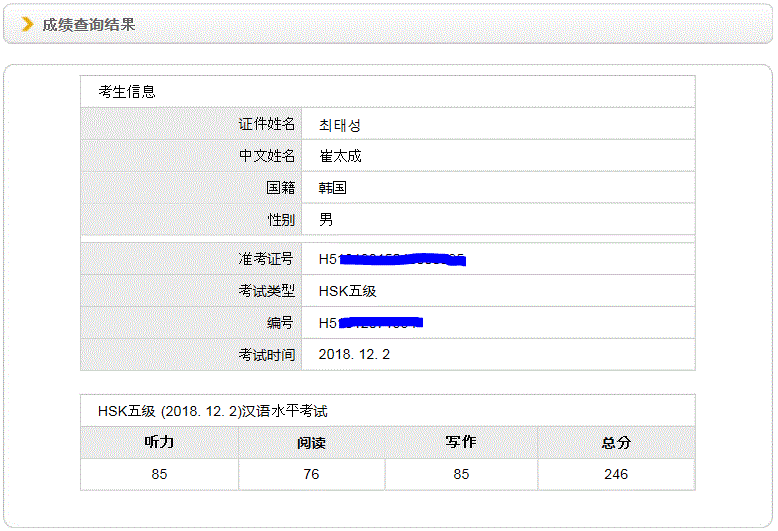The width and height of the screenshot is (778, 531).
Task: Click the Chinese name value 崔太成
Action: pyautogui.click(x=340, y=156)
